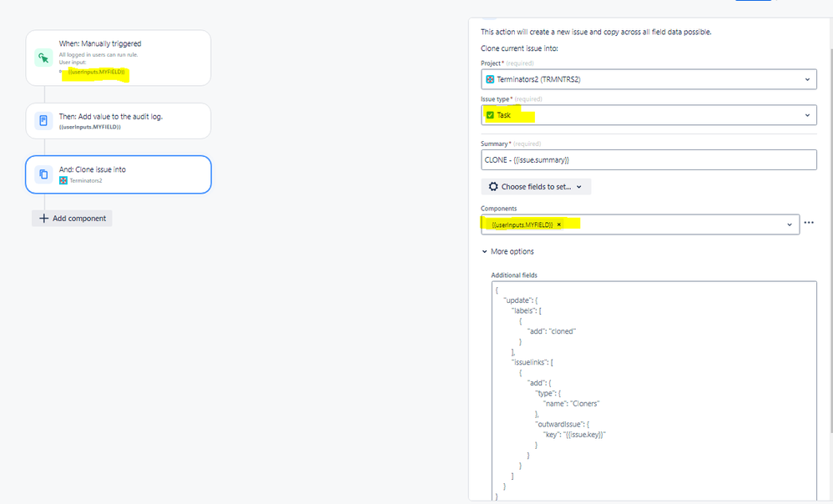833x504 pixels.
Task: Click the "name": "Cloners" line in JSON
Action: tap(571, 404)
